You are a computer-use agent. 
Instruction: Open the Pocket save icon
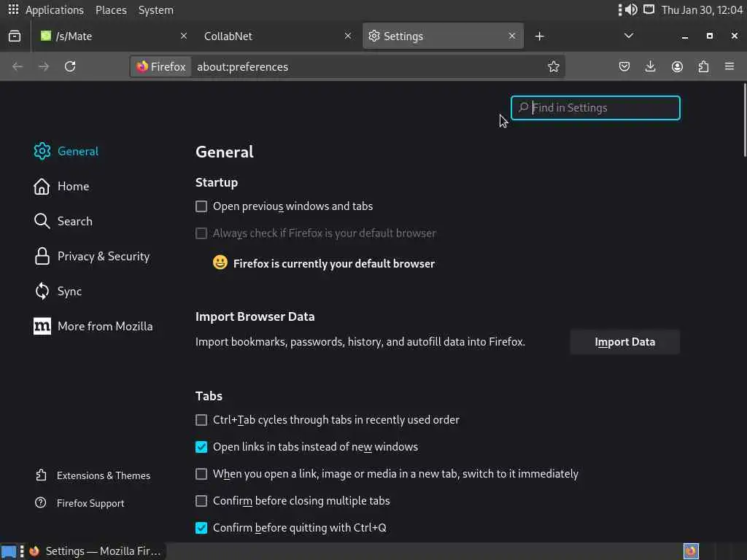pyautogui.click(x=624, y=66)
